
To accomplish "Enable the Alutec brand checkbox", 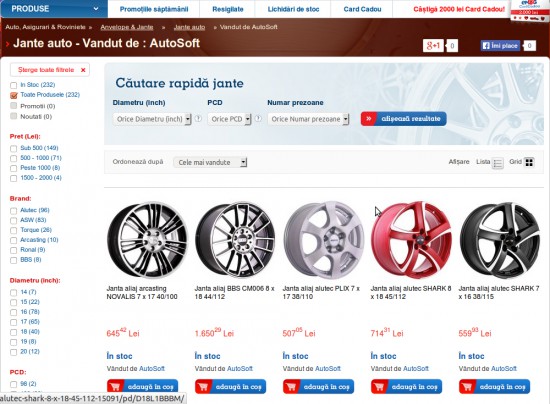I will 14,211.
